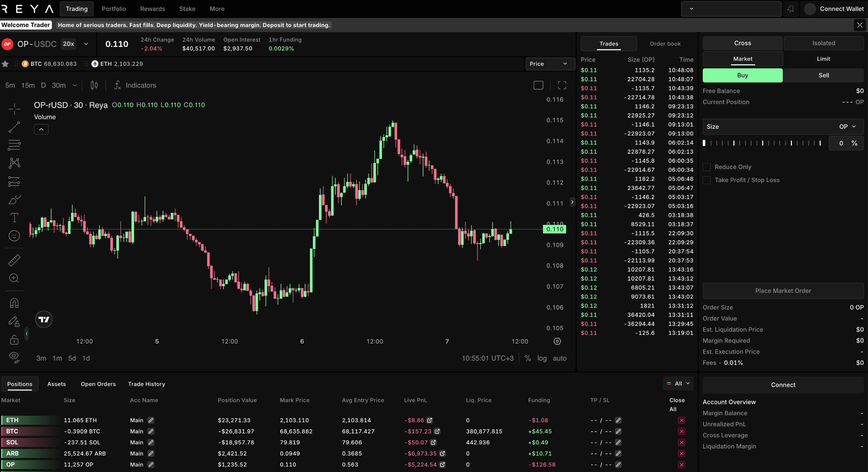Screen dimensions: 868x472
Task: Select the trend line drawing tool
Action: (14, 127)
